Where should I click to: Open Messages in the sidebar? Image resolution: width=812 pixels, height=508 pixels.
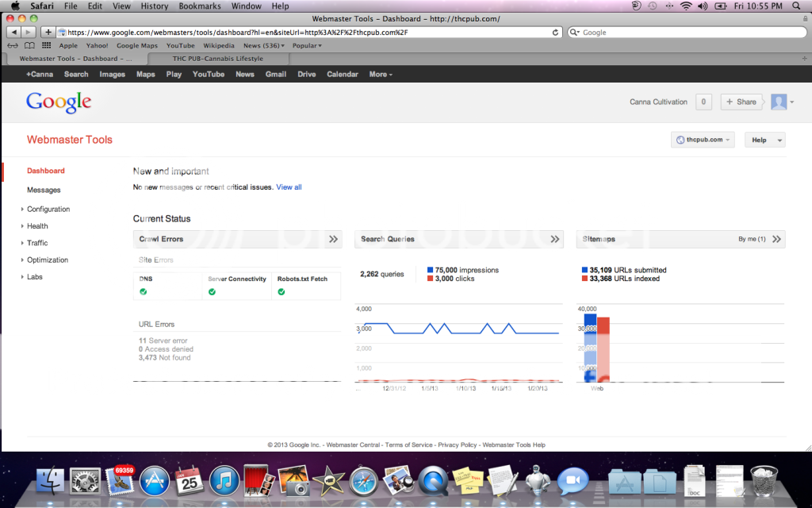coord(44,190)
